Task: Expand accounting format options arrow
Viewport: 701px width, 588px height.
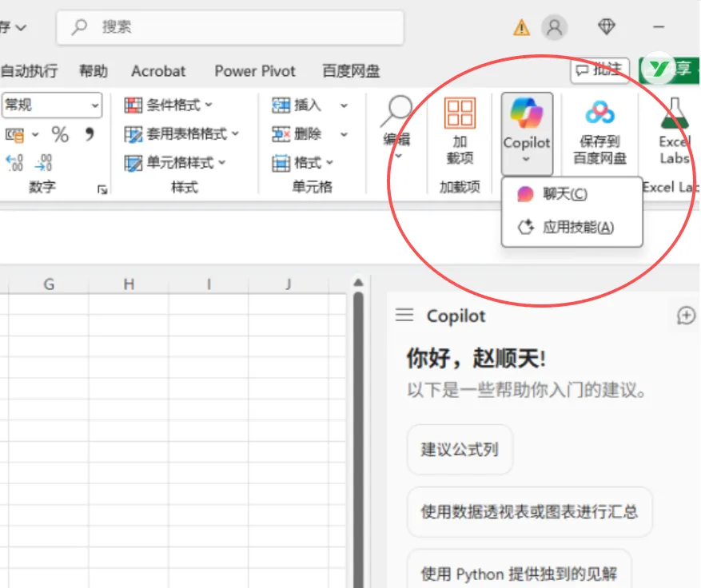Action: (x=35, y=134)
